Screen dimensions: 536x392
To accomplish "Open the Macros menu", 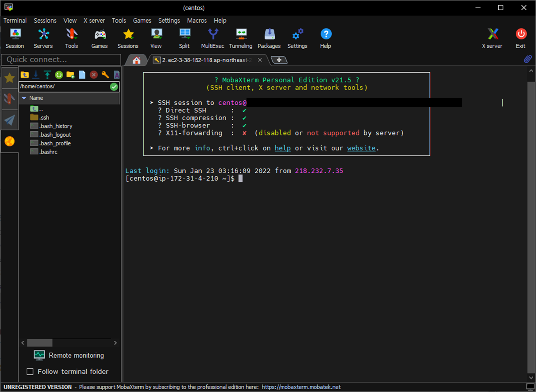I will pyautogui.click(x=197, y=20).
